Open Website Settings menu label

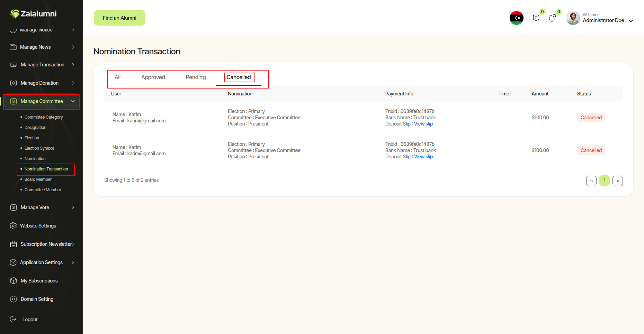click(38, 226)
